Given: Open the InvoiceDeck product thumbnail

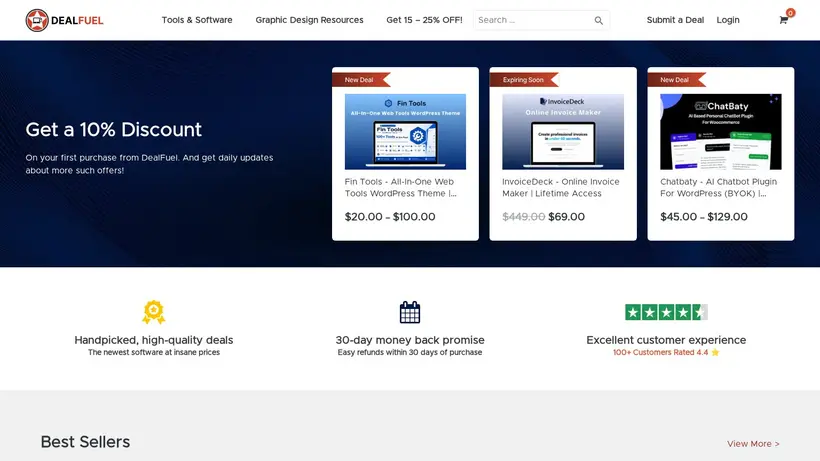Looking at the screenshot, I should pos(563,132).
